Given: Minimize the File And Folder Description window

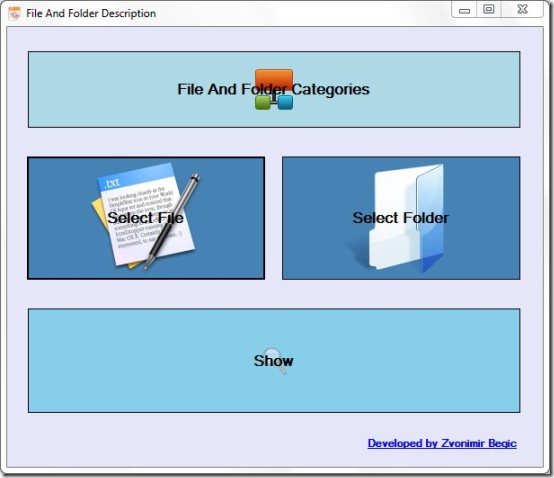Looking at the screenshot, I should tap(464, 10).
